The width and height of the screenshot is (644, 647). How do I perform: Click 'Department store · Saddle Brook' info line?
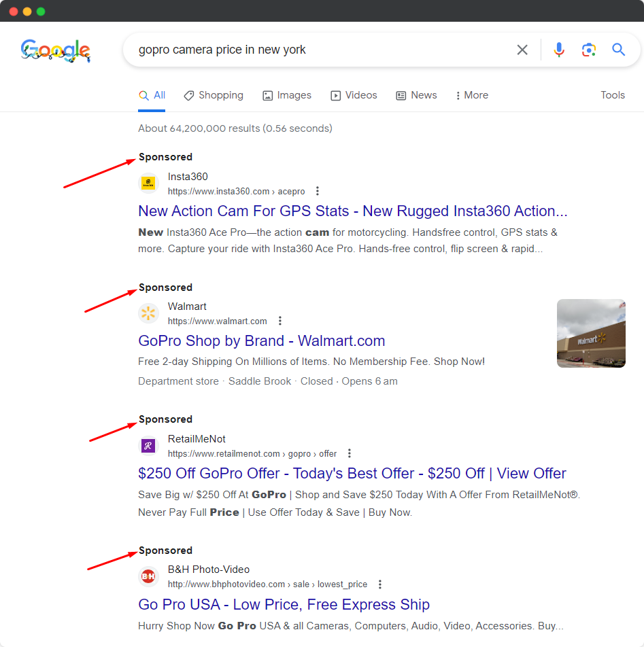click(268, 381)
